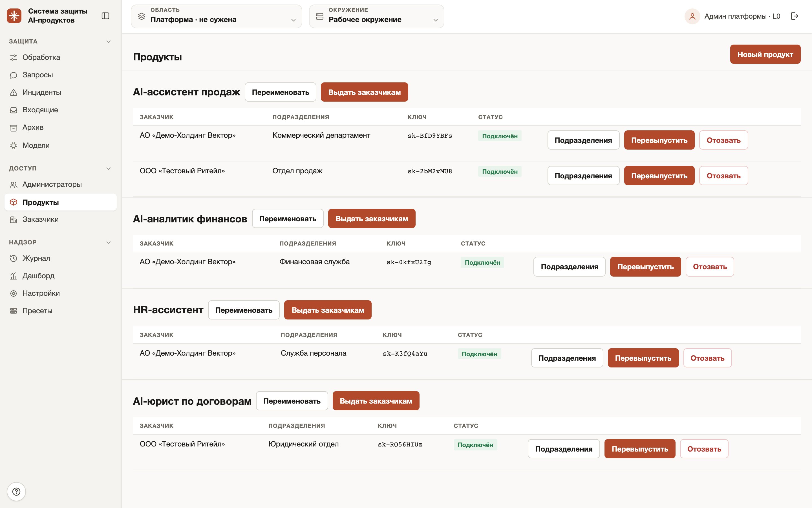This screenshot has width=812, height=508.
Task: Open the Область scope dropdown
Action: pos(217,16)
